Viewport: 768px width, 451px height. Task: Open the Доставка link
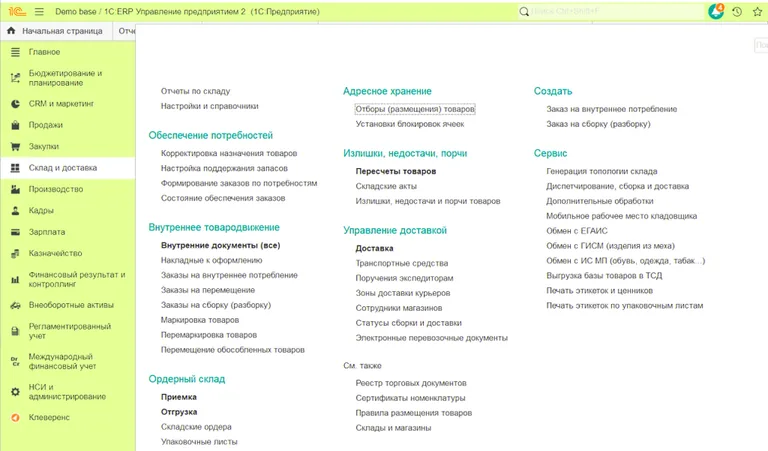[374, 248]
